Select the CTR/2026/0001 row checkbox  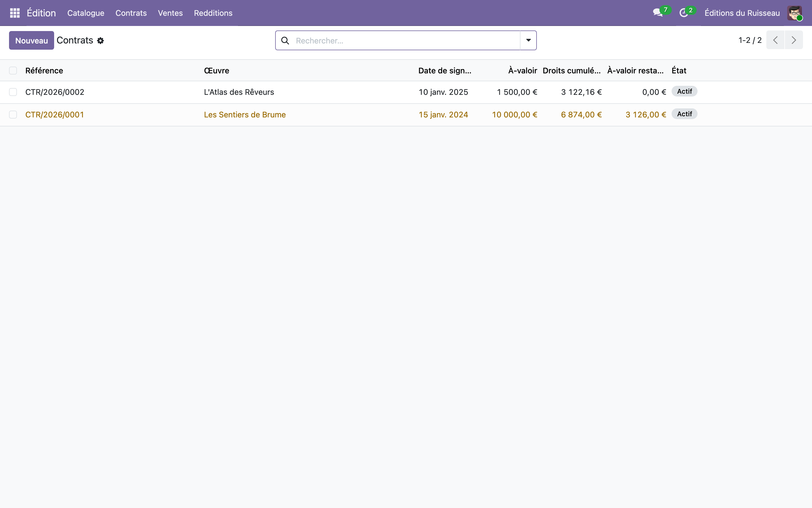[13, 115]
